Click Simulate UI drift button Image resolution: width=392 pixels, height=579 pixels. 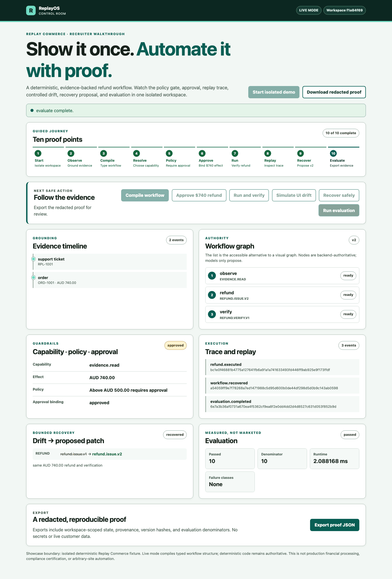294,195
